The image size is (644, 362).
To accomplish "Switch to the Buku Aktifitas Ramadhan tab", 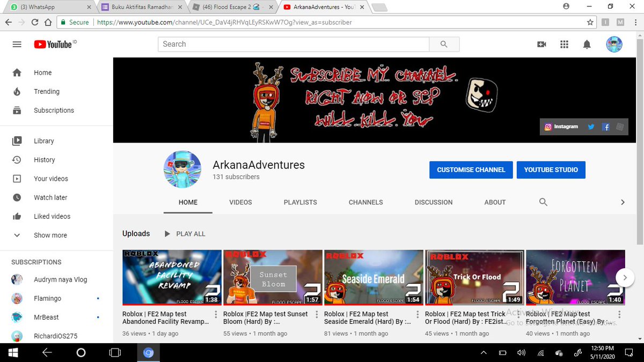I will [141, 7].
